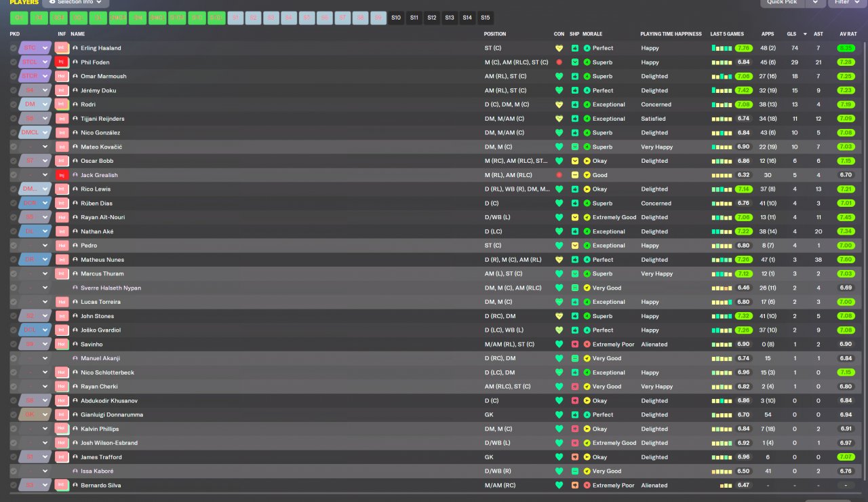868x502 pixels.
Task: Open the Quick Pick dropdown arrow
Action: pos(816,3)
